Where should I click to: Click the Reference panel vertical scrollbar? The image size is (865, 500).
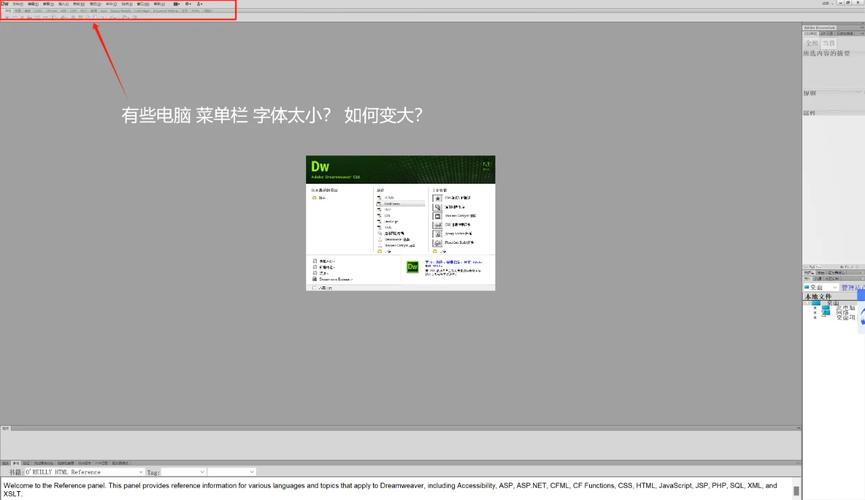796,490
